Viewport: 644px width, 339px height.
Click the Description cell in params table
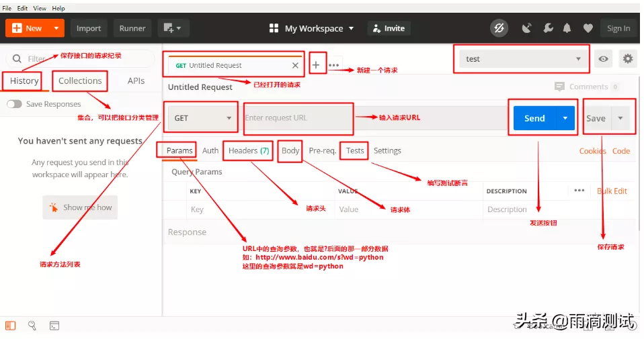click(559, 209)
